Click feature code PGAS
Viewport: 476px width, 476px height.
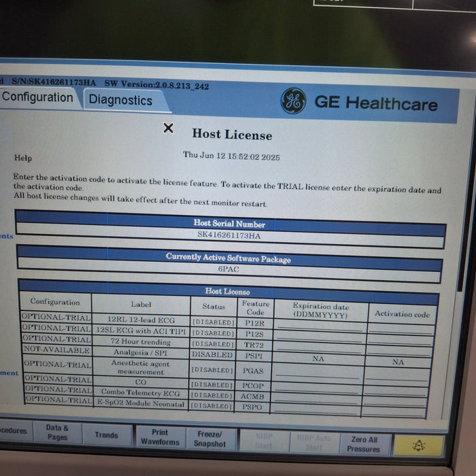click(x=253, y=371)
